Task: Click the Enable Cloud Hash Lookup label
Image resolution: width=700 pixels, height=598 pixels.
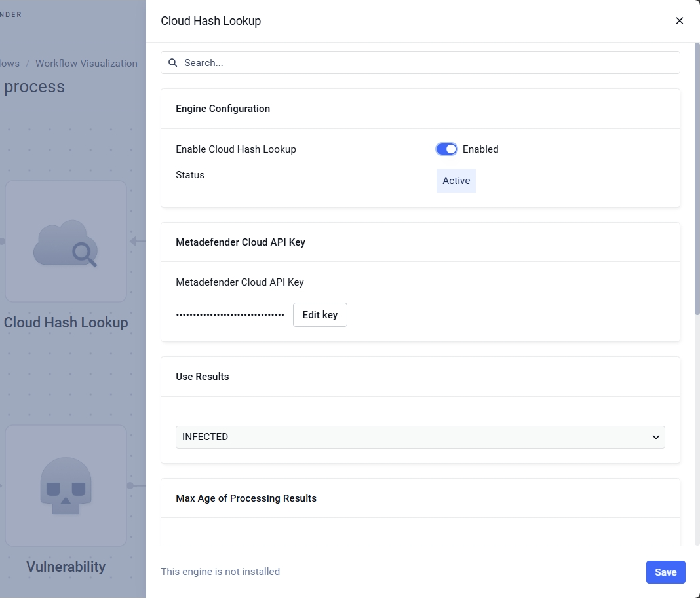Action: 236,149
